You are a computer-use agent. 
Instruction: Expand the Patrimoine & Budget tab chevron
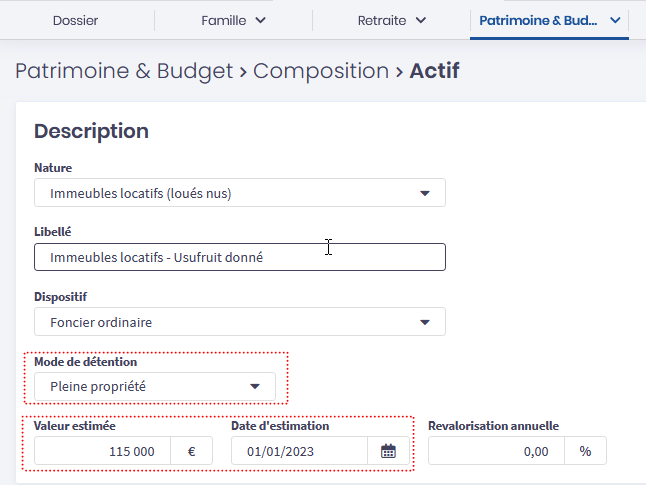[x=615, y=20]
